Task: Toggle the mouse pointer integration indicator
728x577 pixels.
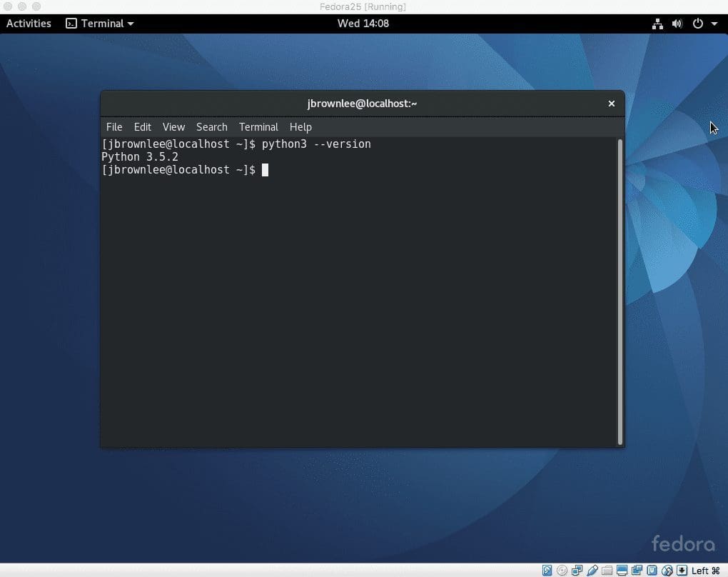Action: (667, 570)
